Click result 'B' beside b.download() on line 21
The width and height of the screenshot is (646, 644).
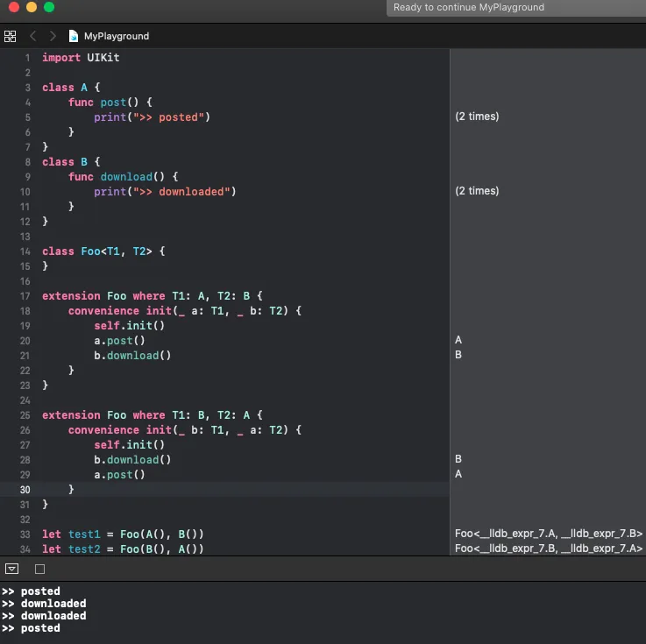coord(458,355)
